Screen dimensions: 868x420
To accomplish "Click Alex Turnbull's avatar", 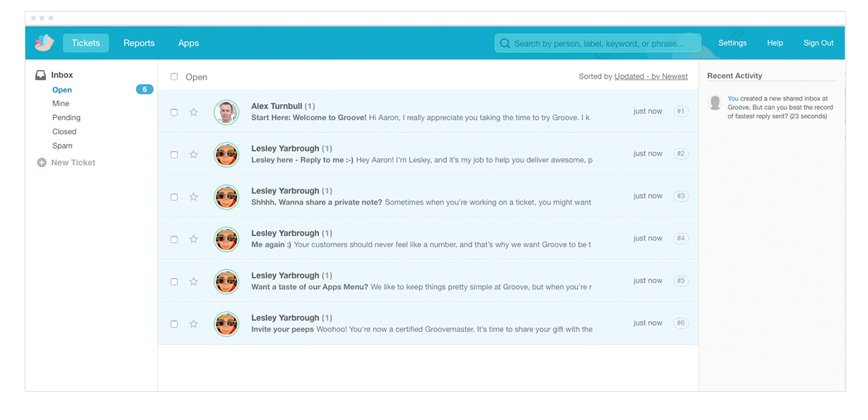I will 226,112.
